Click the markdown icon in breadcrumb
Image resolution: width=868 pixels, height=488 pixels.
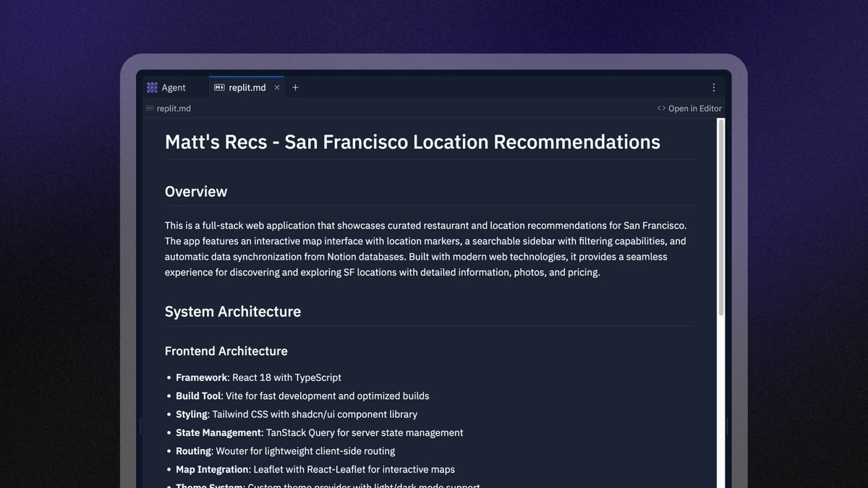[150, 108]
